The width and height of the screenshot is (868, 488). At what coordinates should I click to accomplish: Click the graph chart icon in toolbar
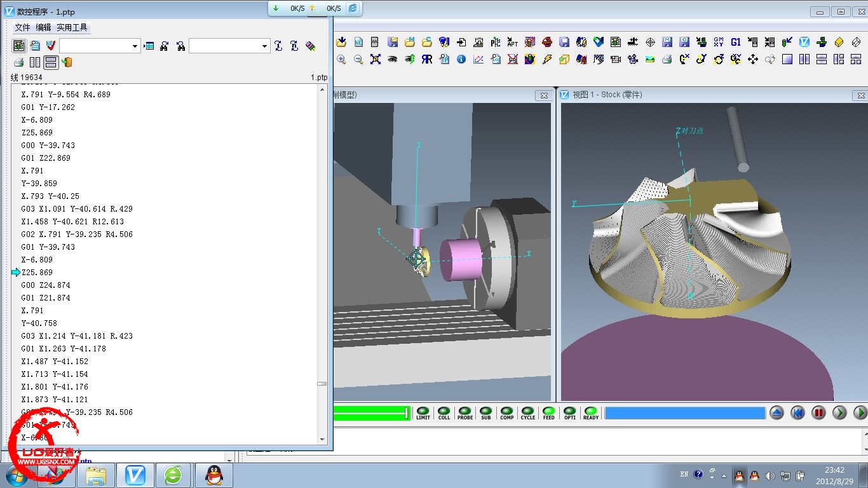point(478,59)
